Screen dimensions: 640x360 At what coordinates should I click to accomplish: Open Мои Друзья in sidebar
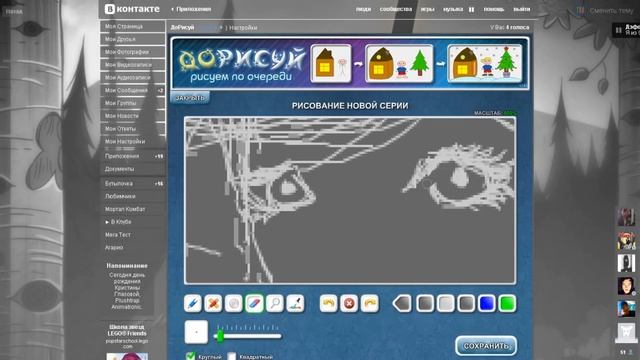click(x=133, y=39)
